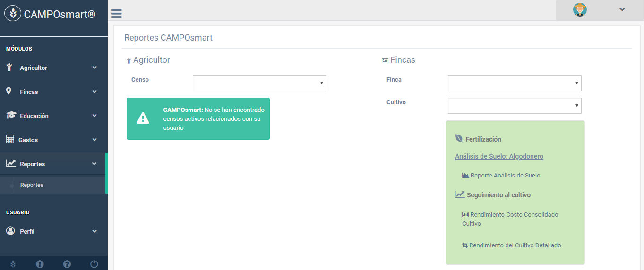Click the power logout icon
Image resolution: width=644 pixels, height=270 pixels.
[94, 264]
